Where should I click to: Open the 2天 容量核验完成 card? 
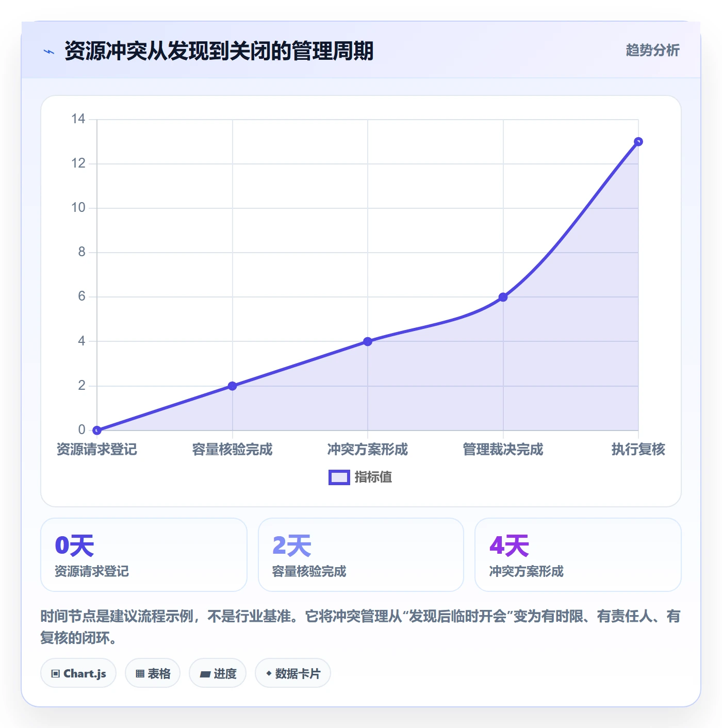click(x=361, y=555)
